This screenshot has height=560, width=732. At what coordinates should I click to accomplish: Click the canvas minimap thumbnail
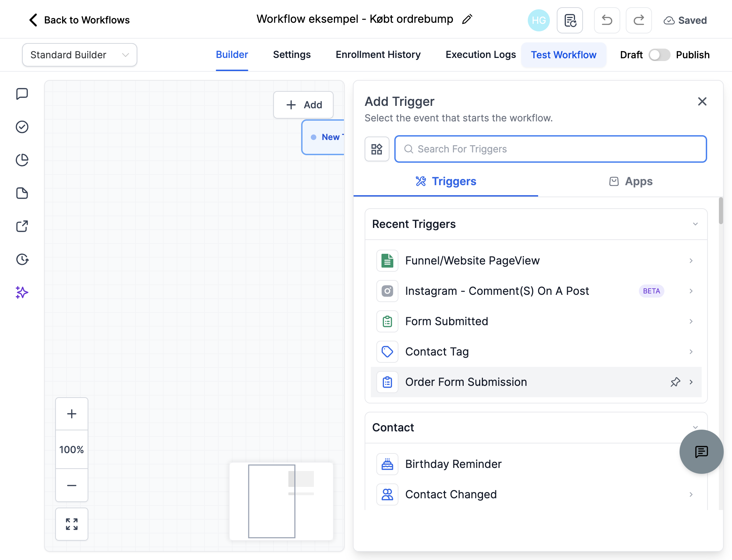coord(281,501)
